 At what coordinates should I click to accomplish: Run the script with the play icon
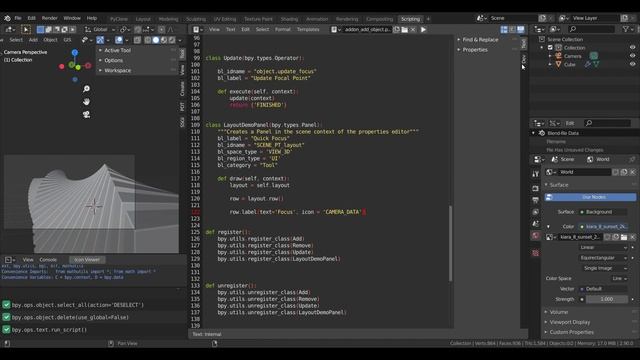tap(423, 29)
